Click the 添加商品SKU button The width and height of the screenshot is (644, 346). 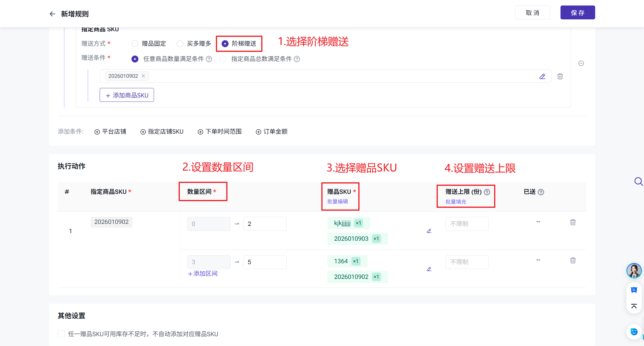pyautogui.click(x=127, y=95)
